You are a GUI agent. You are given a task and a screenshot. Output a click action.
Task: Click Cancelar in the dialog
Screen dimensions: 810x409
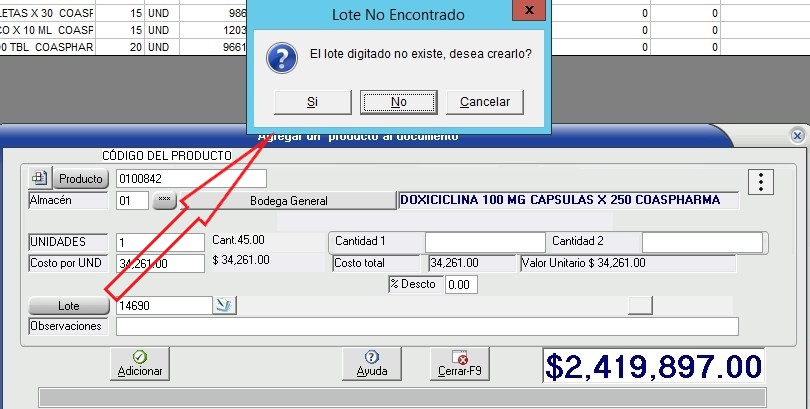(485, 102)
